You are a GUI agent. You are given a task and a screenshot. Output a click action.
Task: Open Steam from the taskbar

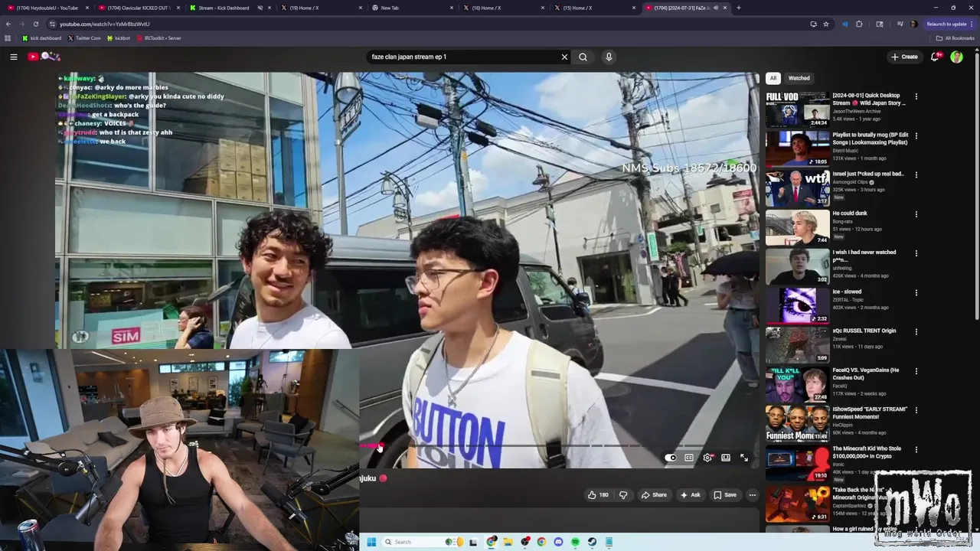click(x=592, y=542)
